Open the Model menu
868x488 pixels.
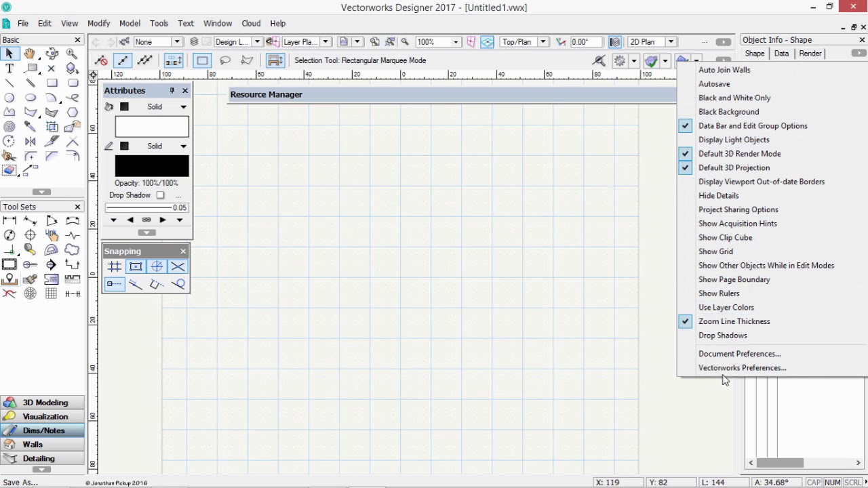click(130, 23)
